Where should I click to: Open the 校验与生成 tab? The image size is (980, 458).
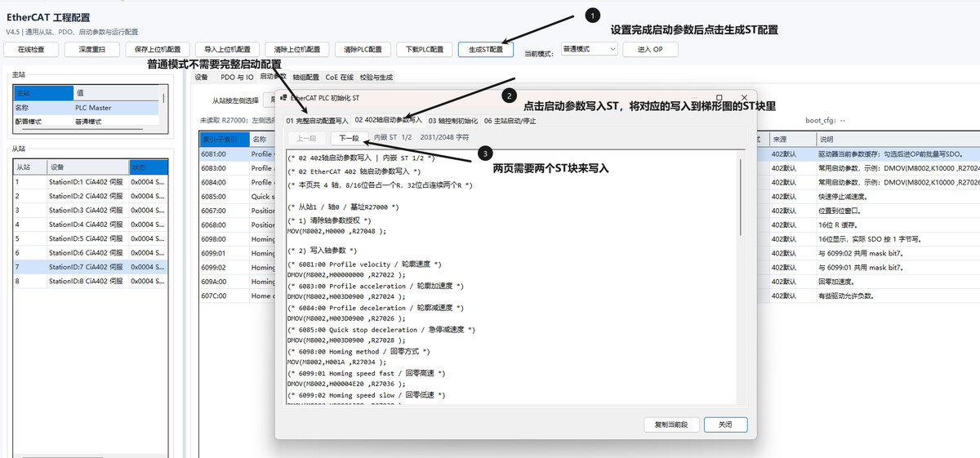click(x=376, y=77)
